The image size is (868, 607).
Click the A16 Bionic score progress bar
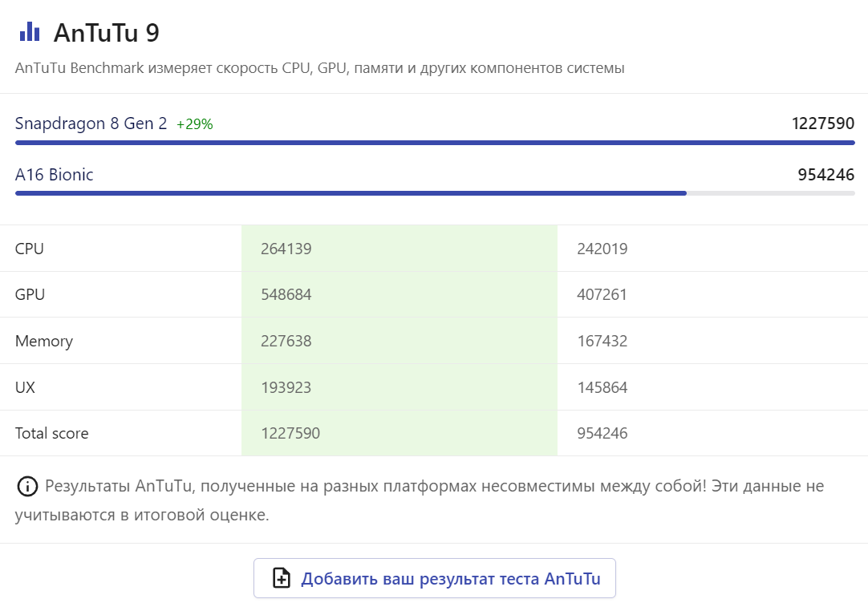pyautogui.click(x=434, y=193)
